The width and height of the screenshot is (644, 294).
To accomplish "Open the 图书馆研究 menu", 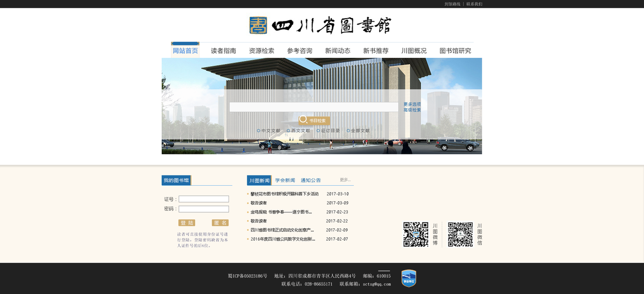I will pyautogui.click(x=455, y=50).
